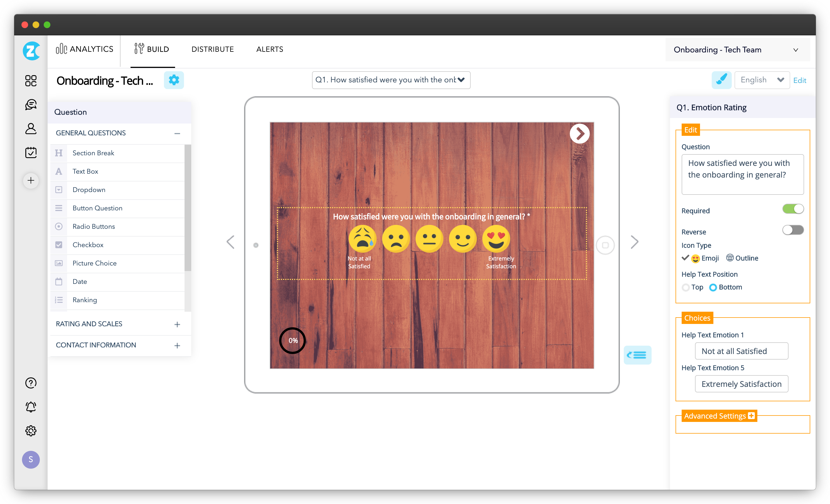Click the question types list scrollbar
Image resolution: width=830 pixels, height=504 pixels.
[x=188, y=208]
